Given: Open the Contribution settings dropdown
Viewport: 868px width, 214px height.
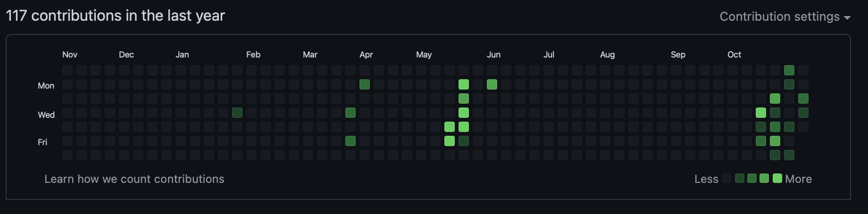Looking at the screenshot, I should click(x=785, y=17).
